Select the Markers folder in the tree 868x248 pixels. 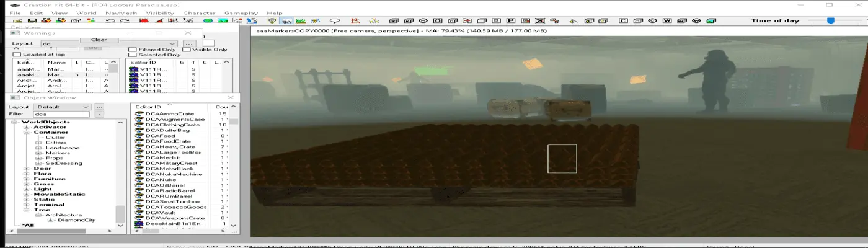click(x=58, y=153)
